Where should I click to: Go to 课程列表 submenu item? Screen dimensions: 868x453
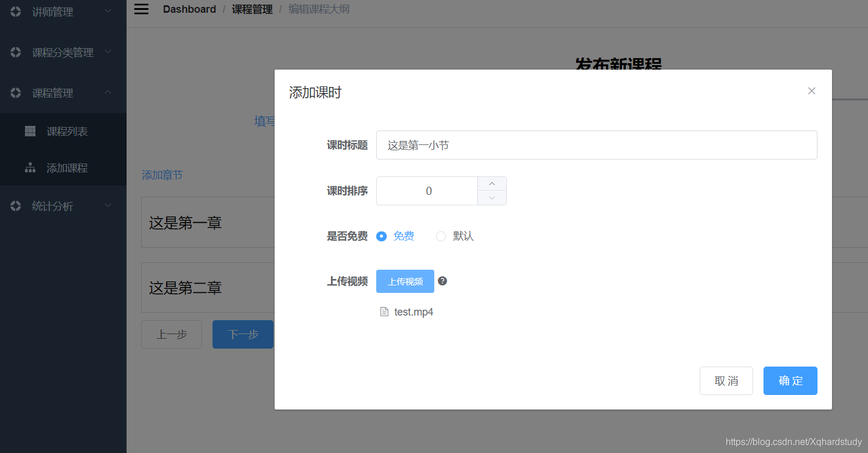point(63,131)
